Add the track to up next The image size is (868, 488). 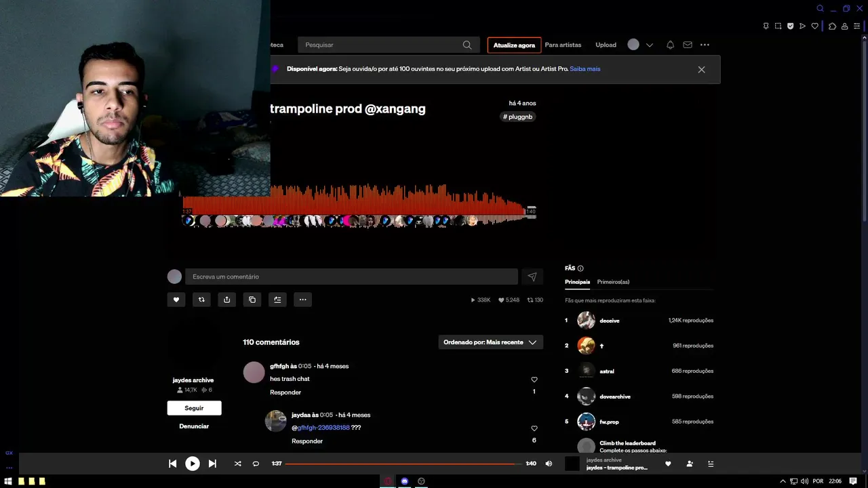point(277,300)
